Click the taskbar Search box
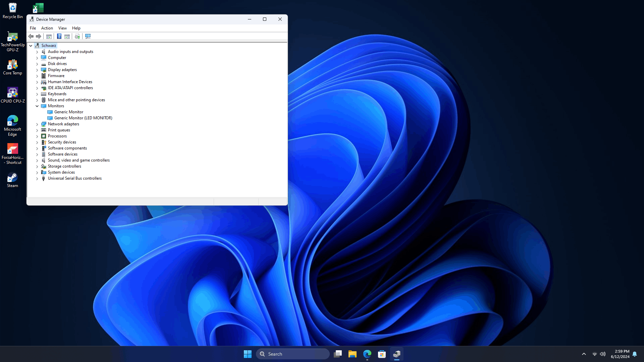Viewport: 644px width, 362px height. coord(292,354)
